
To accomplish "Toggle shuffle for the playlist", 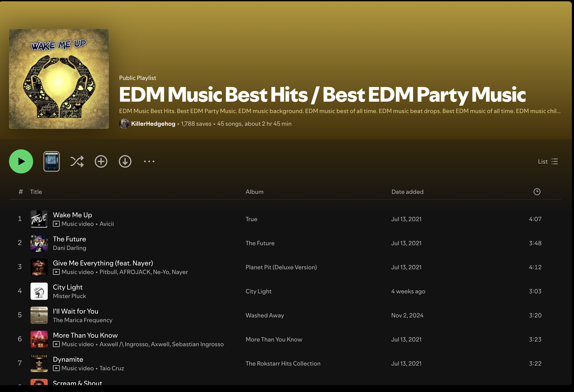I will [77, 161].
